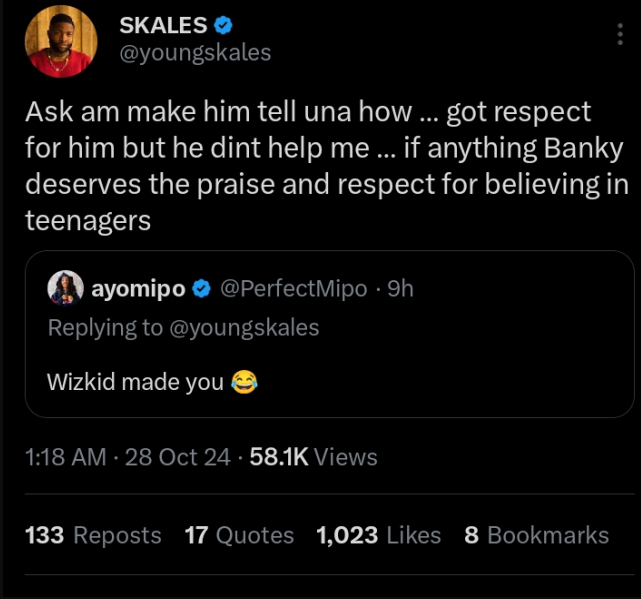Show the 1,023 Likes list
The image size is (641, 599).
click(x=378, y=535)
